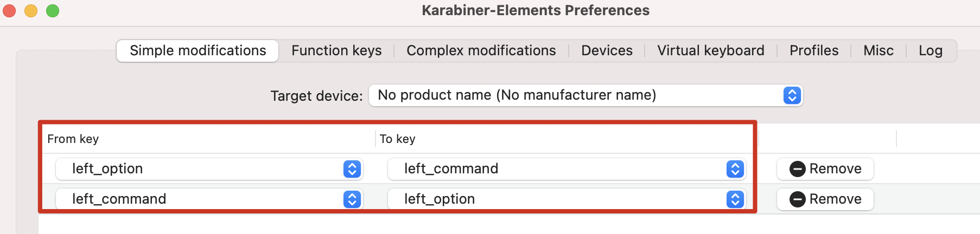This screenshot has height=234, width=980.
Task: Go to the Profiles tab
Action: 814,51
